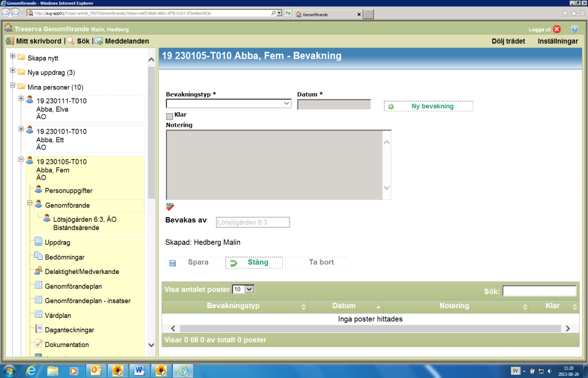Open Internet Explorer from the taskbar
Image resolution: width=588 pixels, height=378 pixels.
31,371
